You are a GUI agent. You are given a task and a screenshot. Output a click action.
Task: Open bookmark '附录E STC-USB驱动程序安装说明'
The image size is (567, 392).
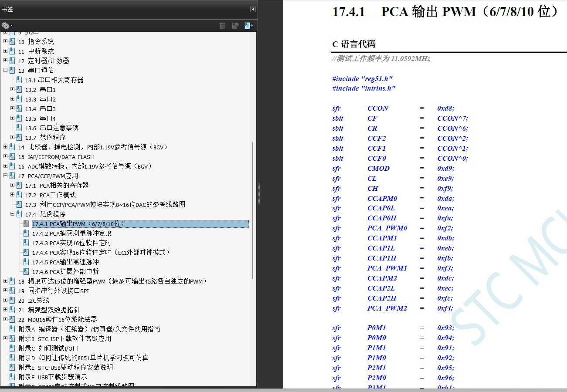65,368
